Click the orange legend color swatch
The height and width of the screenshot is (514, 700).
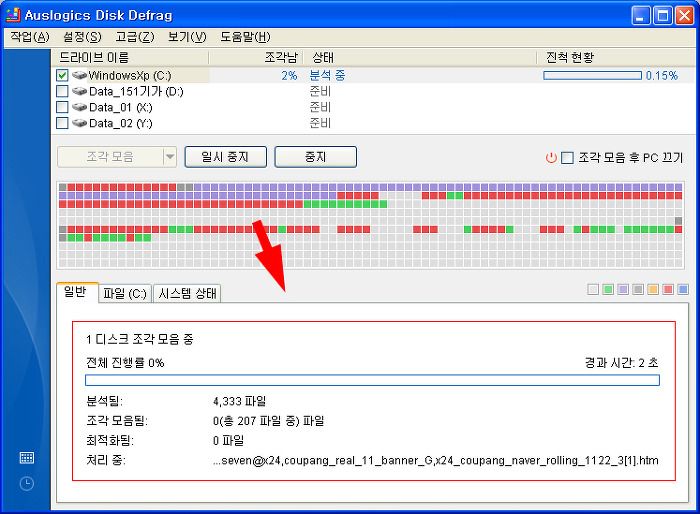click(653, 290)
